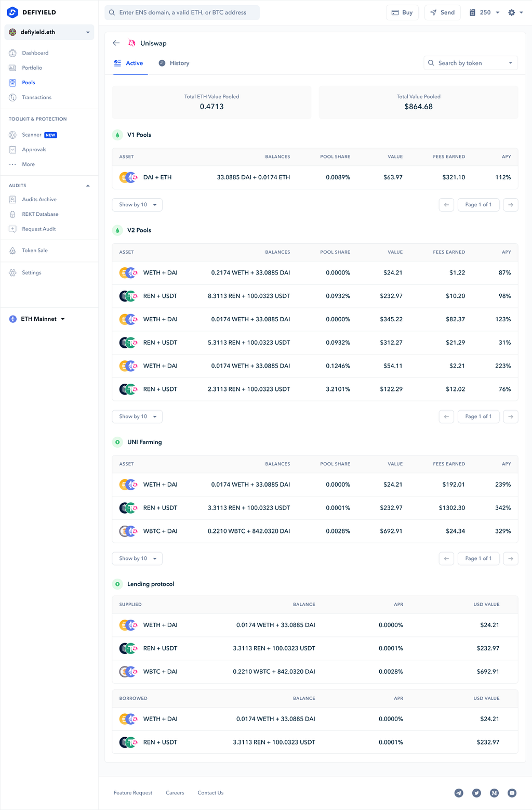
Task: Open Audits Archive
Action: [x=39, y=199]
